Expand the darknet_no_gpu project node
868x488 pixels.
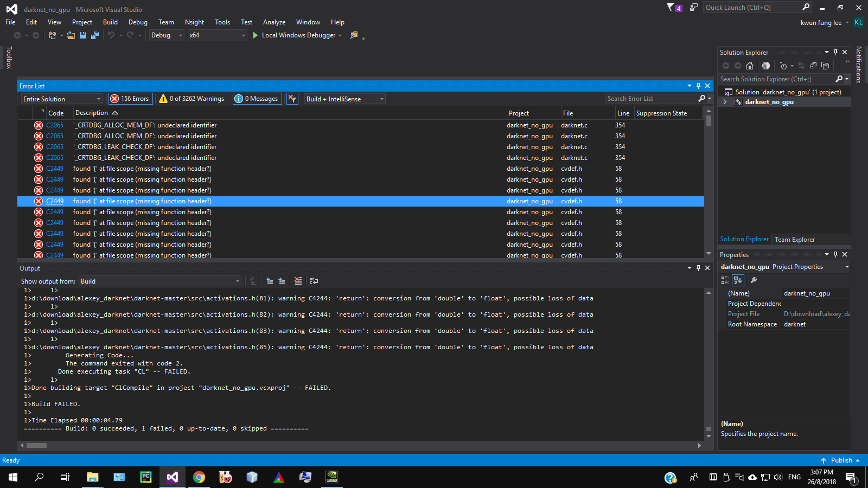(x=725, y=102)
